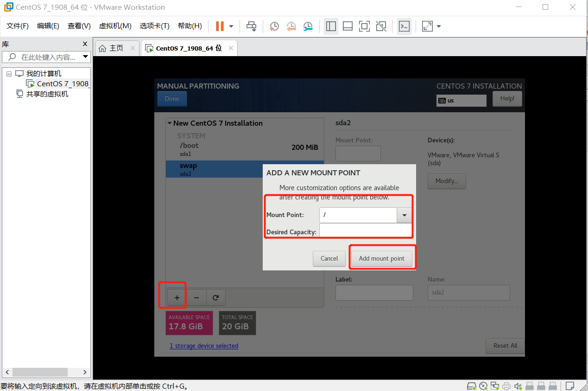The image size is (588, 391).
Task: Open the Mount Point dropdown arrow
Action: tap(404, 215)
